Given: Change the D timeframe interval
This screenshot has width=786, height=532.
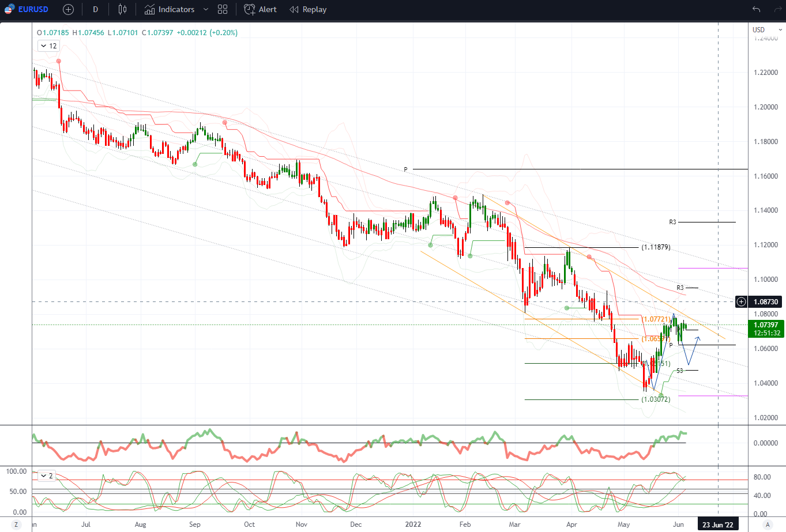Looking at the screenshot, I should click(95, 9).
